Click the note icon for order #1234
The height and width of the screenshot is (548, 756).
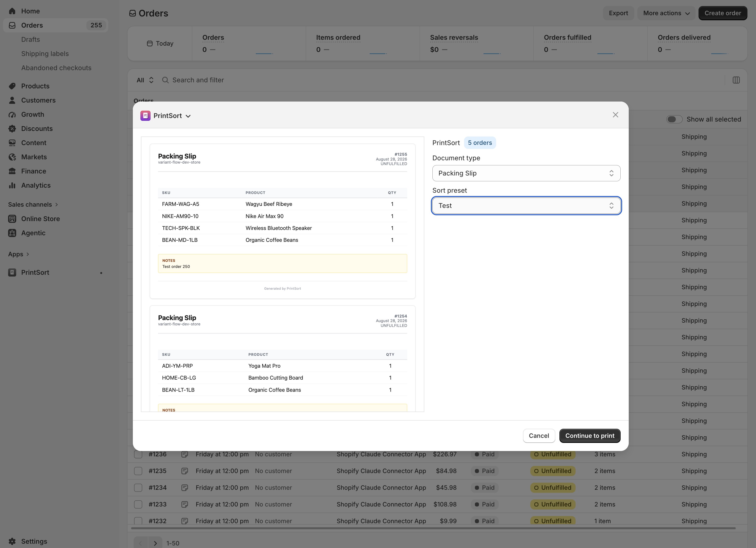[x=184, y=488]
